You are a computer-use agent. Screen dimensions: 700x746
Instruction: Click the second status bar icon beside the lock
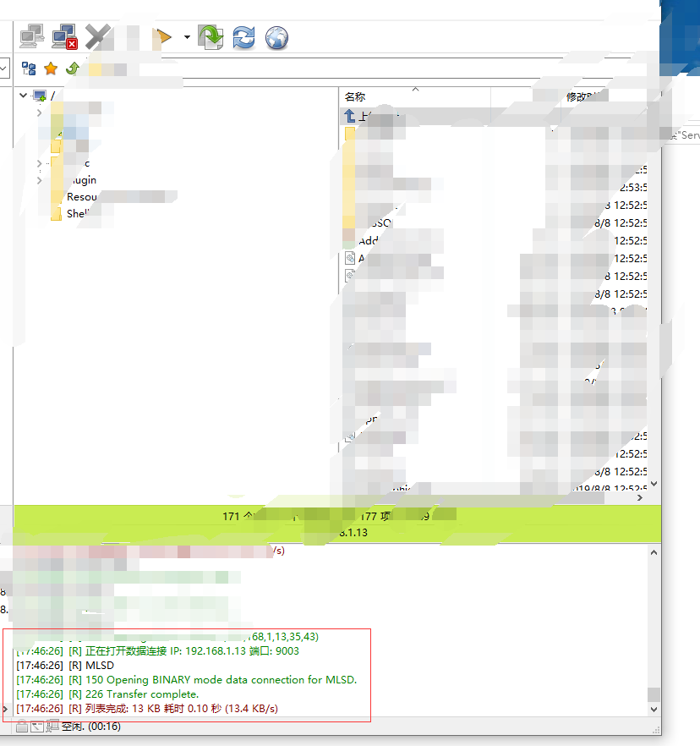click(37, 727)
